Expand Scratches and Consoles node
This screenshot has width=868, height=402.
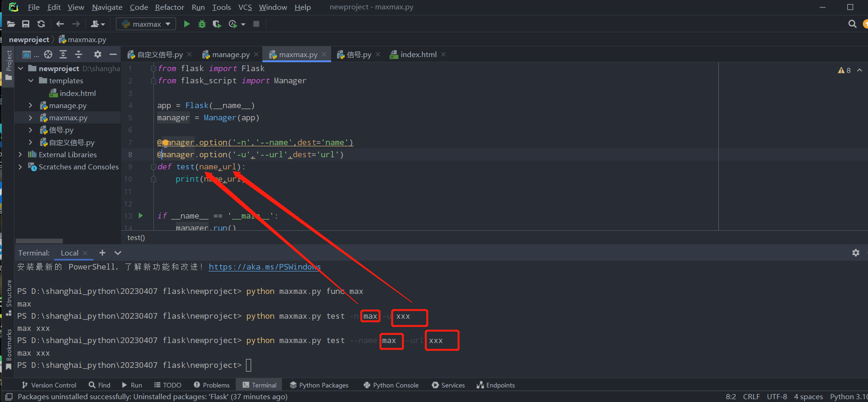click(20, 167)
